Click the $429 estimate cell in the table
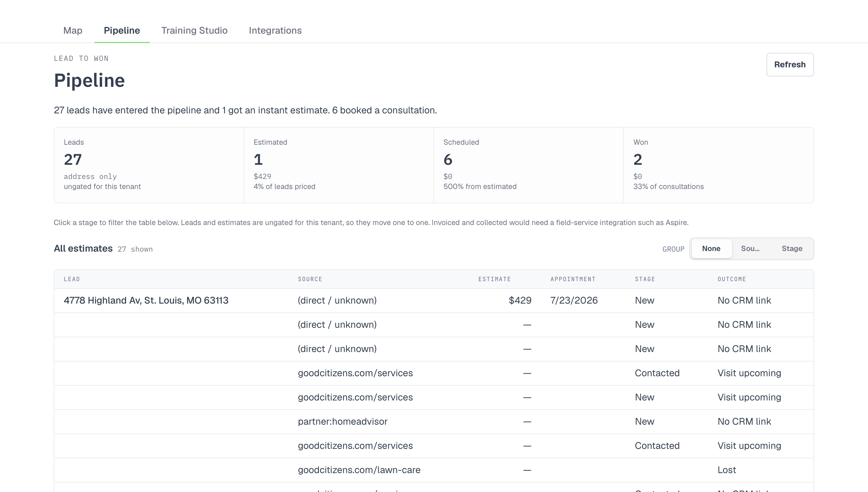Screen dimensions: 868x492 pyautogui.click(x=520, y=300)
